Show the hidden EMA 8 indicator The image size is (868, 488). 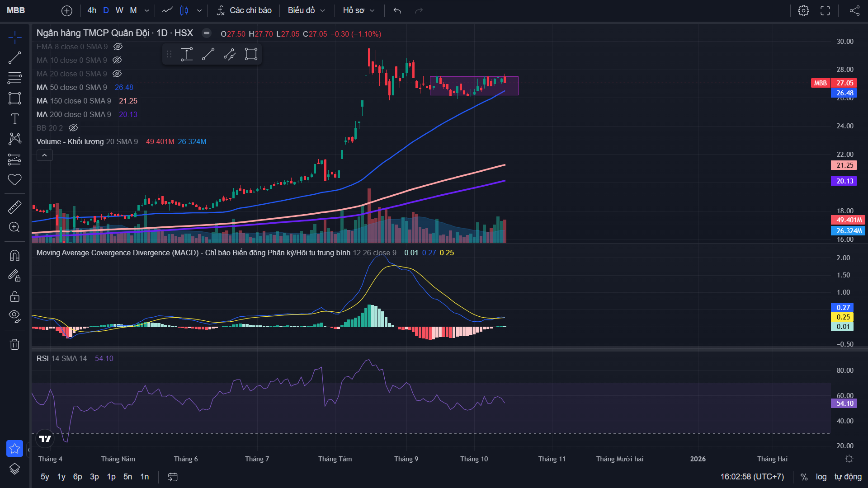click(118, 47)
